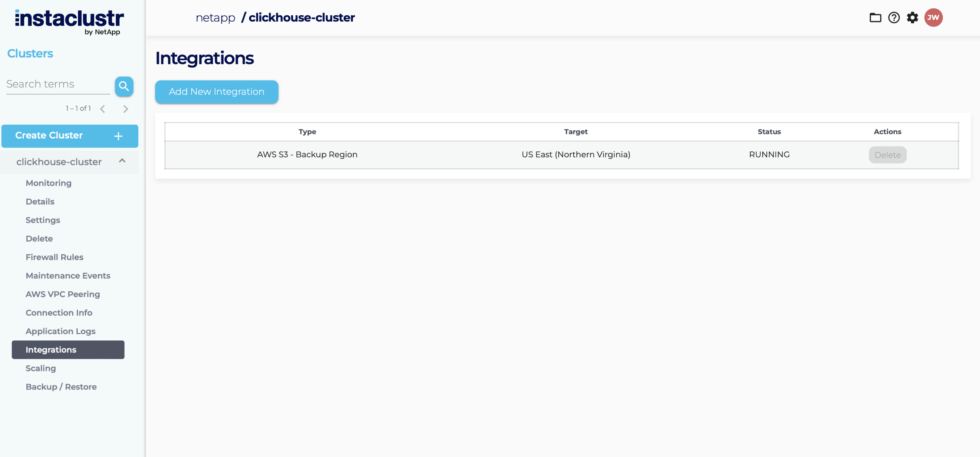Open the help question mark icon
The height and width of the screenshot is (457, 980).
tap(894, 17)
